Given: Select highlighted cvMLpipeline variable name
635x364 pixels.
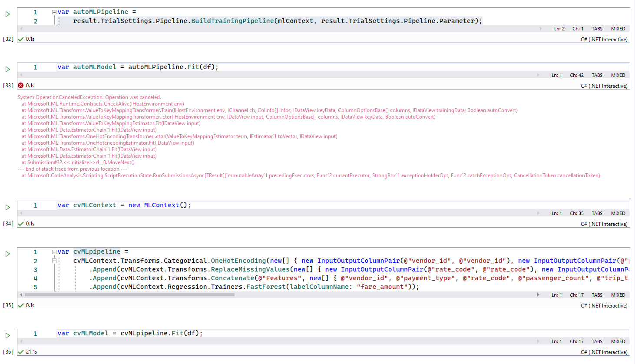Looking at the screenshot, I should [x=97, y=251].
